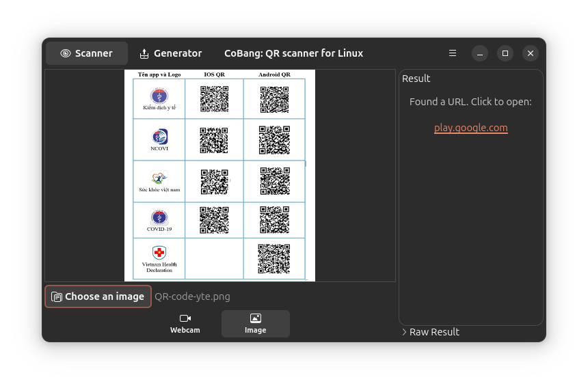Click the 'Found a URL. Click to open:' text
This screenshot has width=588, height=388.
[x=470, y=102]
